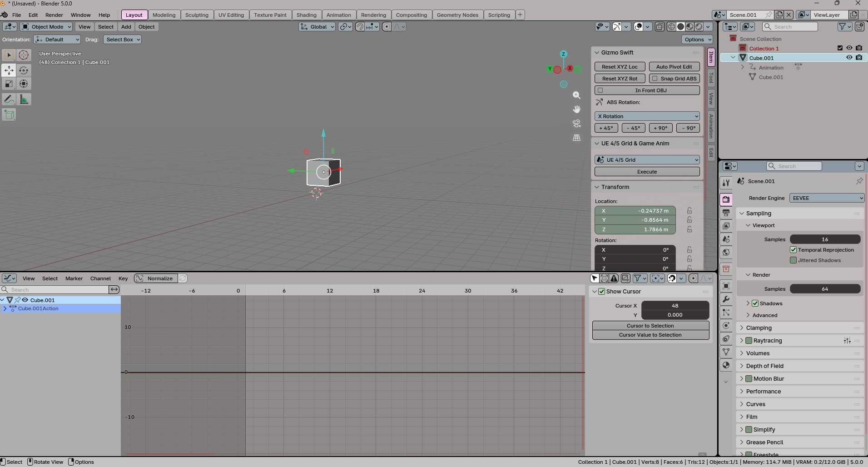Image resolution: width=868 pixels, height=467 pixels.
Task: Expand Cube.001Action channel in graph editor
Action: click(5, 308)
